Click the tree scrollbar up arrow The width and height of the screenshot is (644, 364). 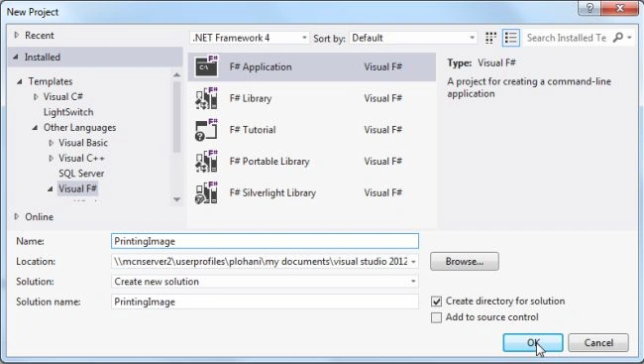click(x=176, y=74)
